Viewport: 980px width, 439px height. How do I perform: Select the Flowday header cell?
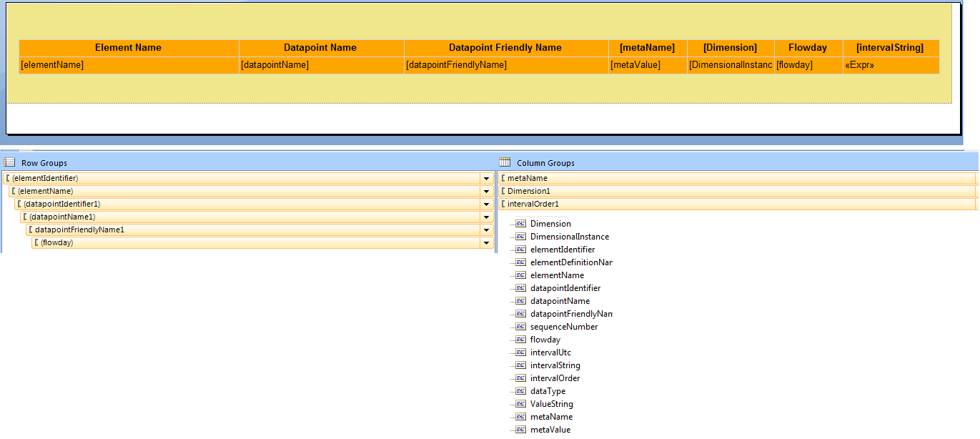[x=808, y=48]
